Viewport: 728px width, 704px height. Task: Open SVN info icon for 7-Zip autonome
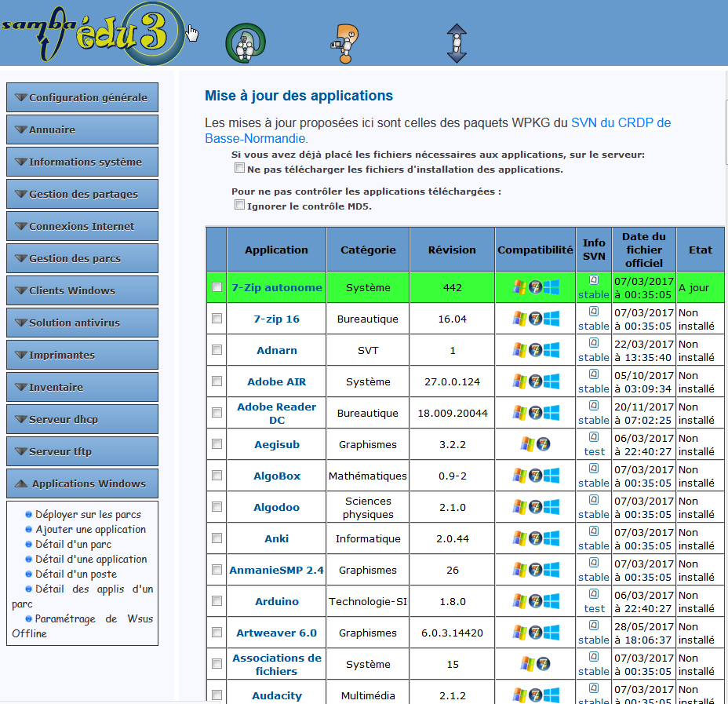(x=594, y=280)
